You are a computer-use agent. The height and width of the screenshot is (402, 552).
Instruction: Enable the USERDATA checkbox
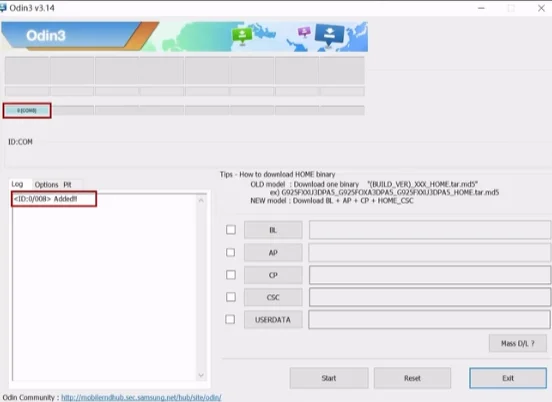(x=230, y=319)
